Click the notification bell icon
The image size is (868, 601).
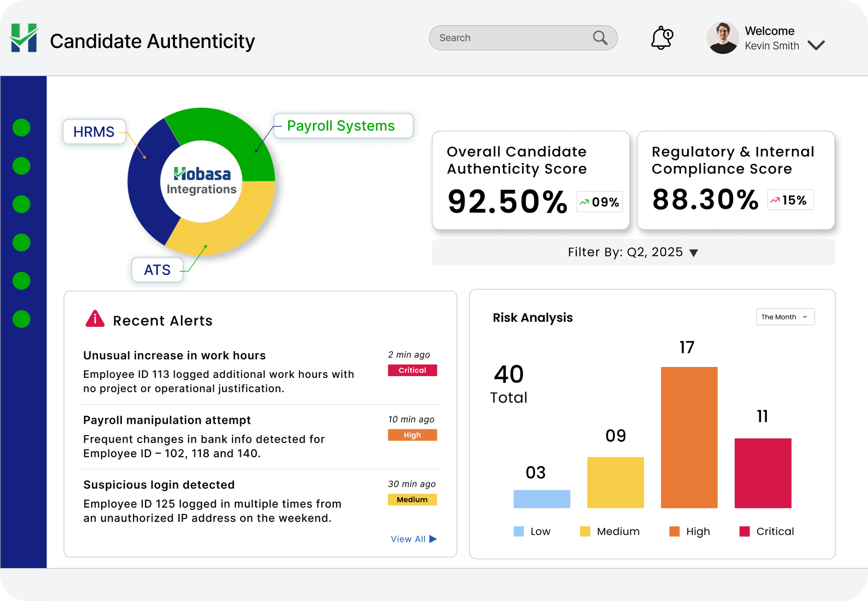point(661,38)
